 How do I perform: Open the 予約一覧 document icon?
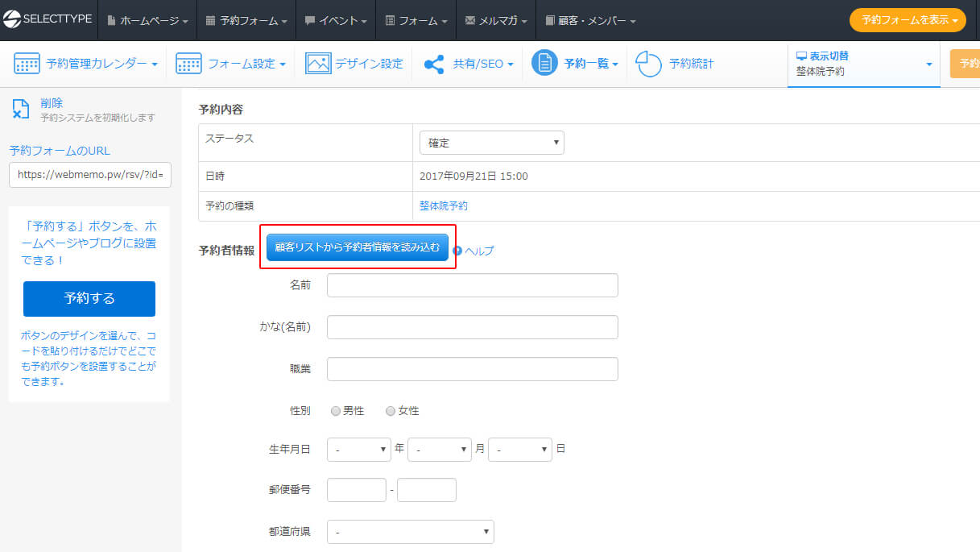[x=544, y=63]
